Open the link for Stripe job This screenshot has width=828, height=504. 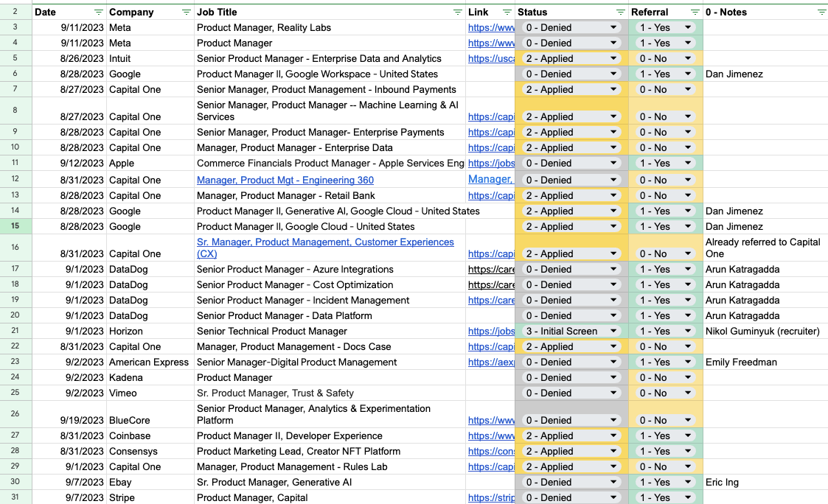[x=491, y=497]
